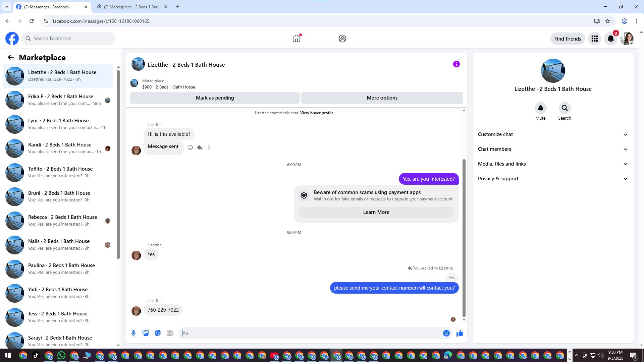Click Learn More on scam warning
The height and width of the screenshot is (362, 644).
click(376, 212)
